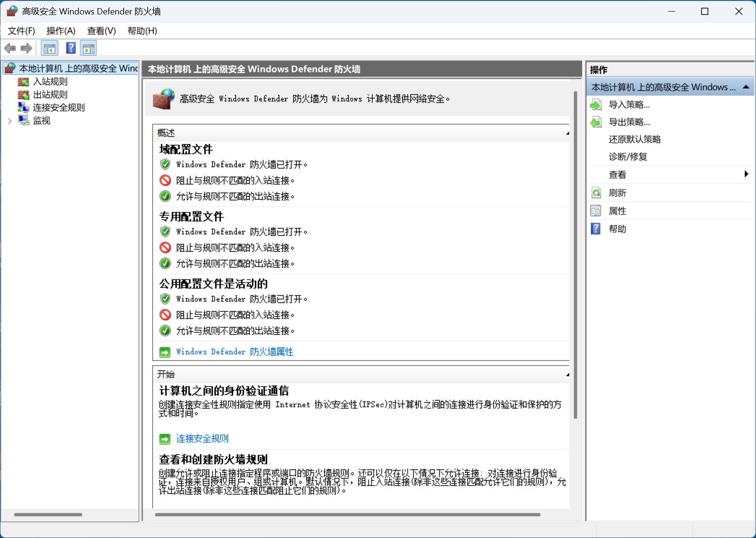Screen dimensions: 756x538
Task: Click the shield icon under 专用配置文件
Action: click(x=165, y=232)
